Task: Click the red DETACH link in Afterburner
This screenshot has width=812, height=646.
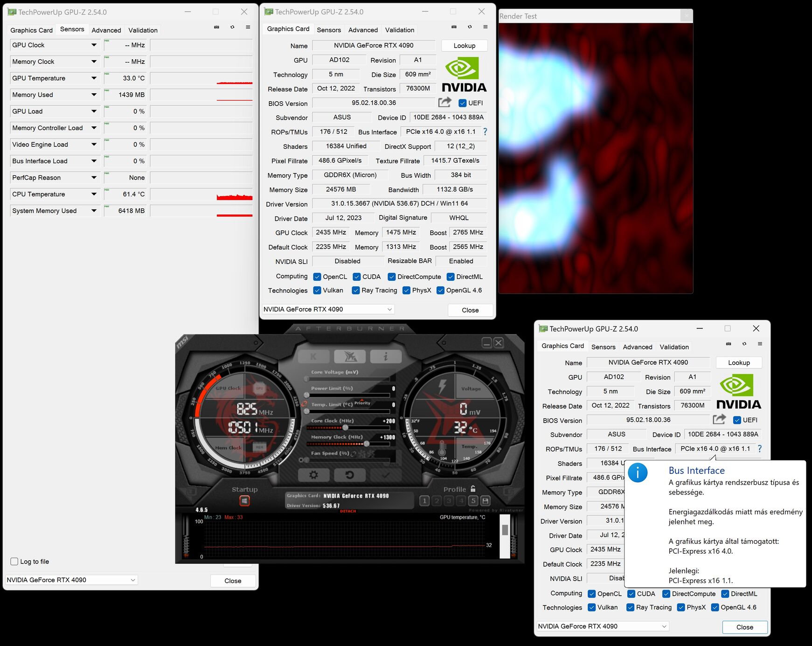Action: (348, 511)
